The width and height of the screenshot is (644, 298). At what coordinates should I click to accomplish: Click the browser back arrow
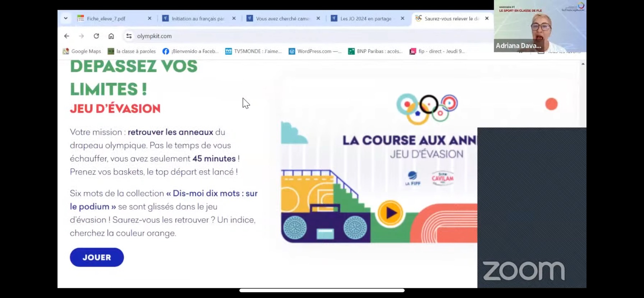66,36
